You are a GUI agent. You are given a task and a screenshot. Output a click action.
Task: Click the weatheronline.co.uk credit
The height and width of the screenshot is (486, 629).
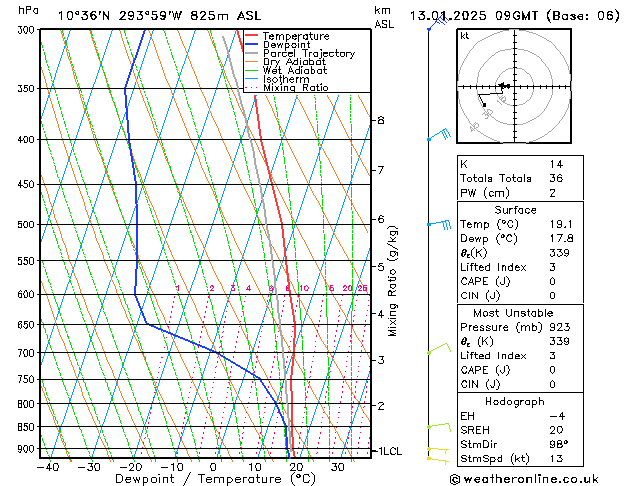524,479
